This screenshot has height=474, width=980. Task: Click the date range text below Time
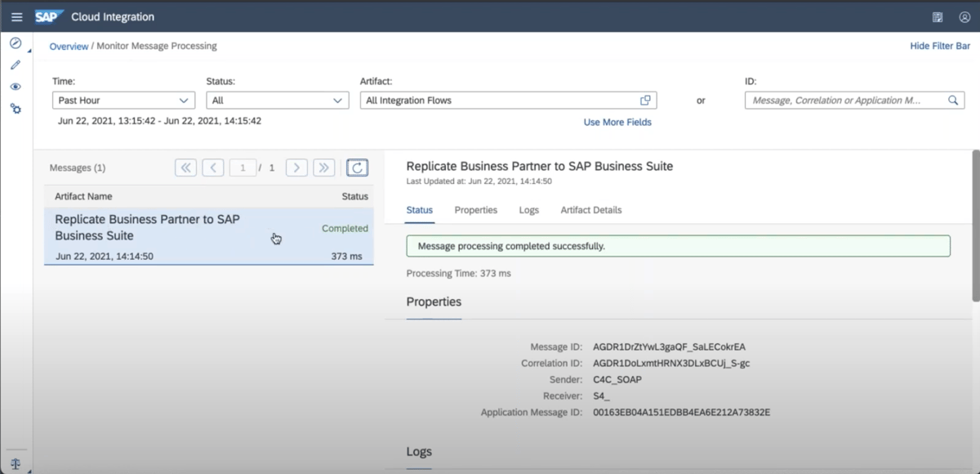[x=159, y=121]
